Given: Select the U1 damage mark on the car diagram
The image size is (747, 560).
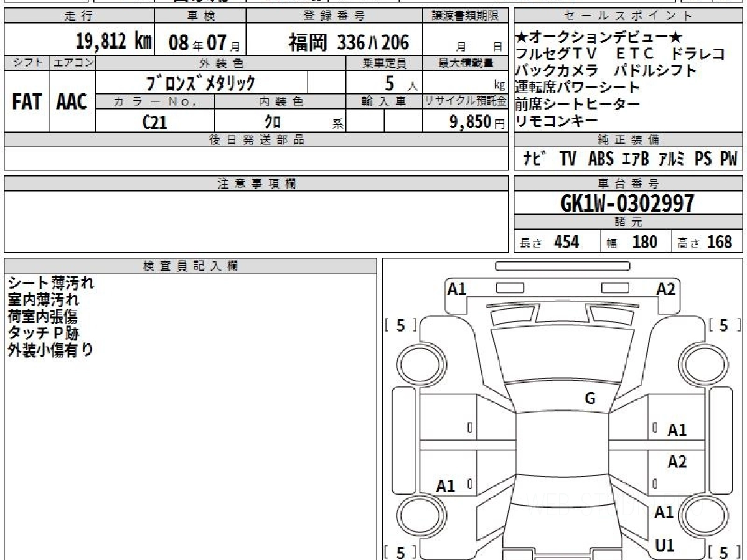Looking at the screenshot, I should pos(665,546).
